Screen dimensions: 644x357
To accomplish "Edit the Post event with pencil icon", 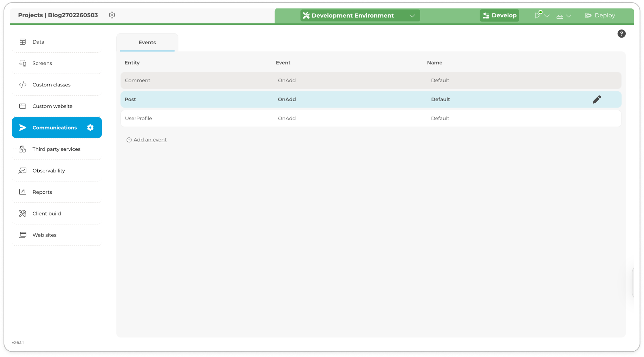I will tap(597, 99).
